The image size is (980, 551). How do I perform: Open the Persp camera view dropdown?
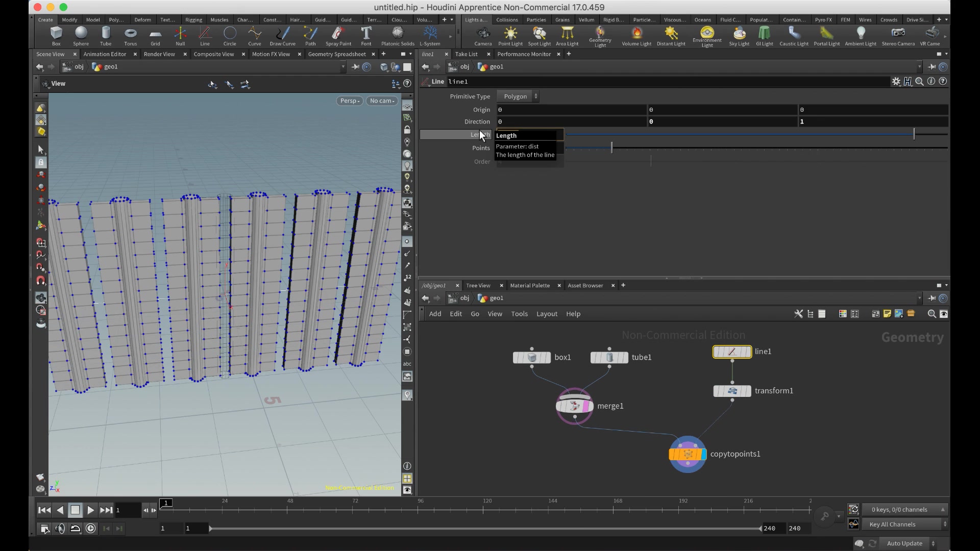point(349,99)
